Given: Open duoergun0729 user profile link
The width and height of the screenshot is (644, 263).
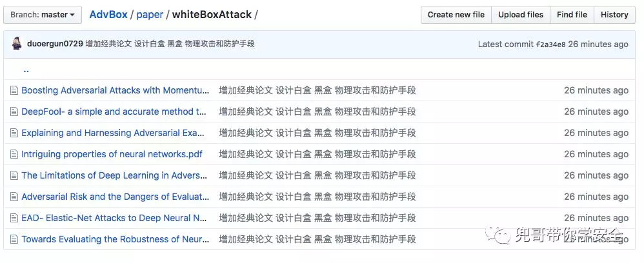Looking at the screenshot, I should pos(55,43).
